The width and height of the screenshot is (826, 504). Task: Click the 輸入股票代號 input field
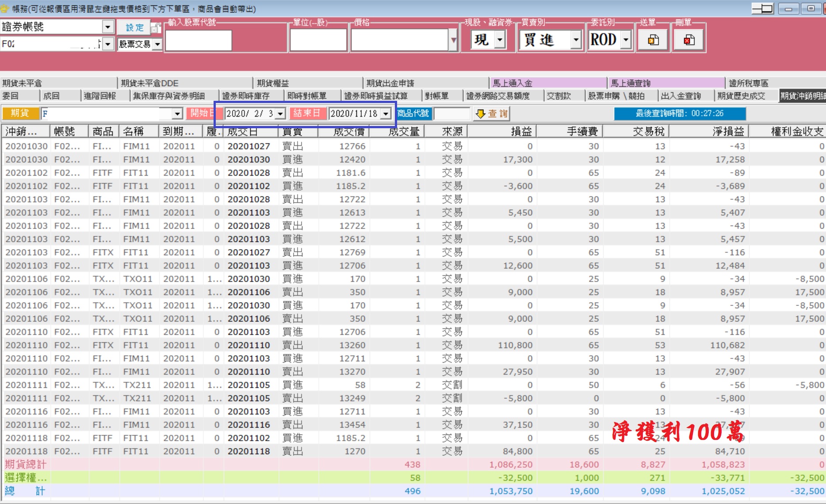click(x=199, y=41)
